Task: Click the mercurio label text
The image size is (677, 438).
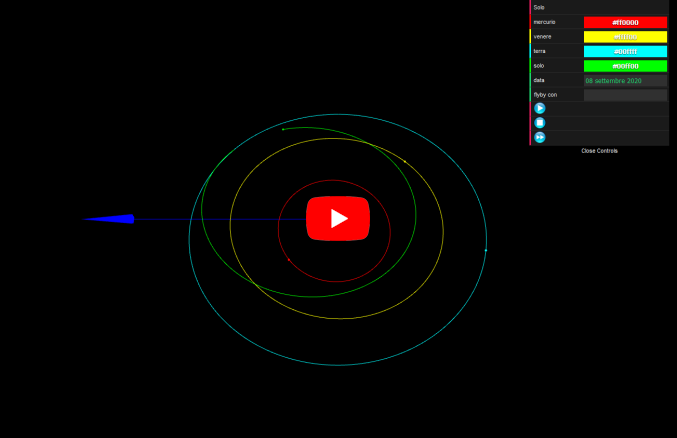Action: coord(544,22)
